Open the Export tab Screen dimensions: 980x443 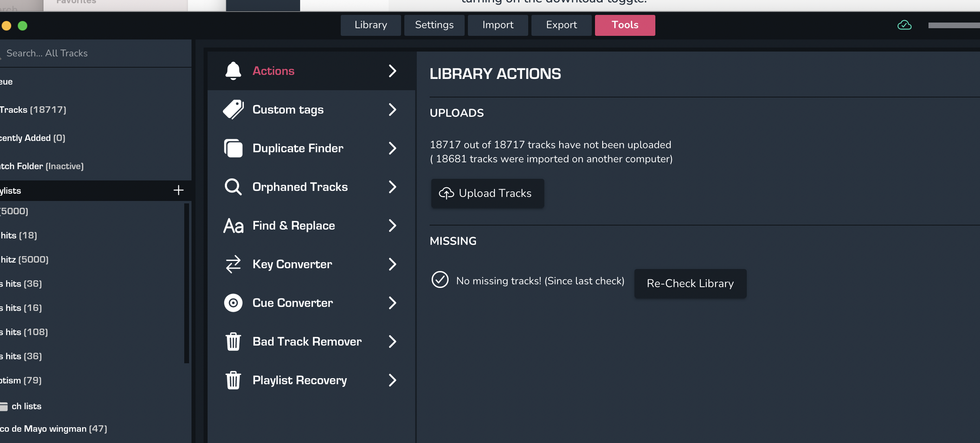coord(561,25)
